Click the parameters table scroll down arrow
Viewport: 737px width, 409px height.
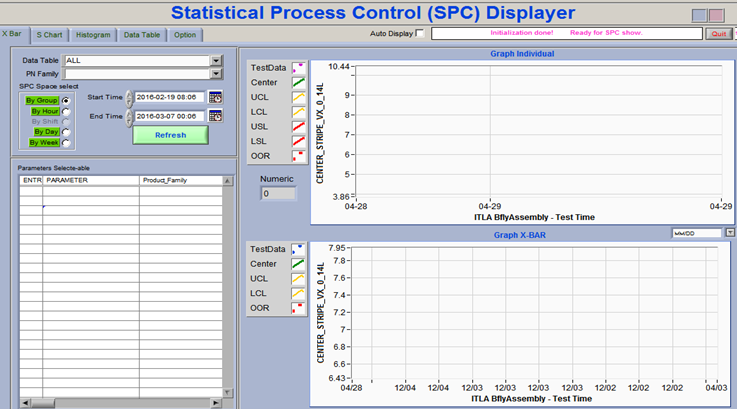[227, 393]
